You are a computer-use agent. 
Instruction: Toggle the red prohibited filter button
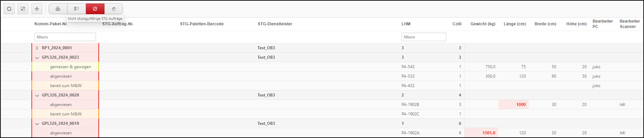pyautogui.click(x=95, y=9)
